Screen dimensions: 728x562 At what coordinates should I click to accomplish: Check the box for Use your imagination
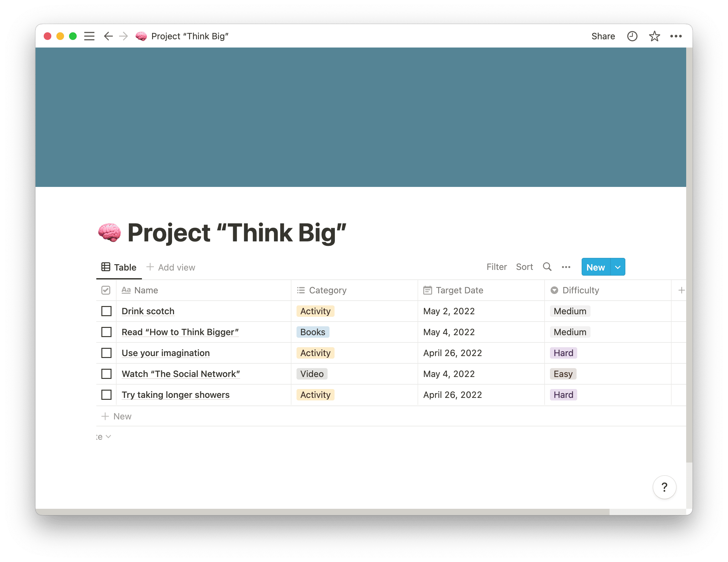pyautogui.click(x=106, y=353)
